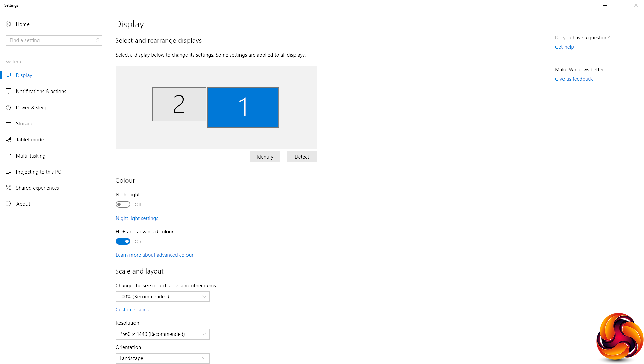Viewport: 644px width, 364px height.
Task: Click the About info icon
Action: coord(8,204)
